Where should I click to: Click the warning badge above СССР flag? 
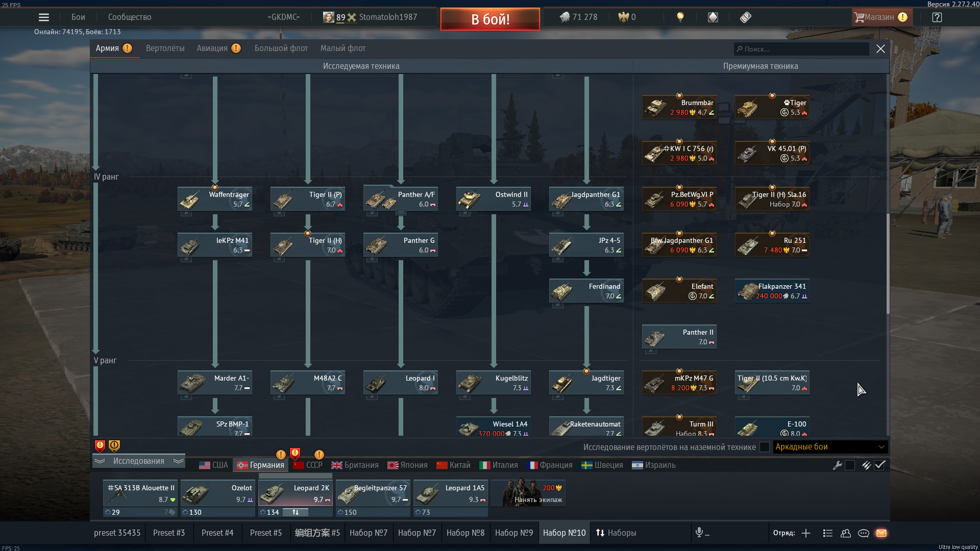click(x=295, y=453)
